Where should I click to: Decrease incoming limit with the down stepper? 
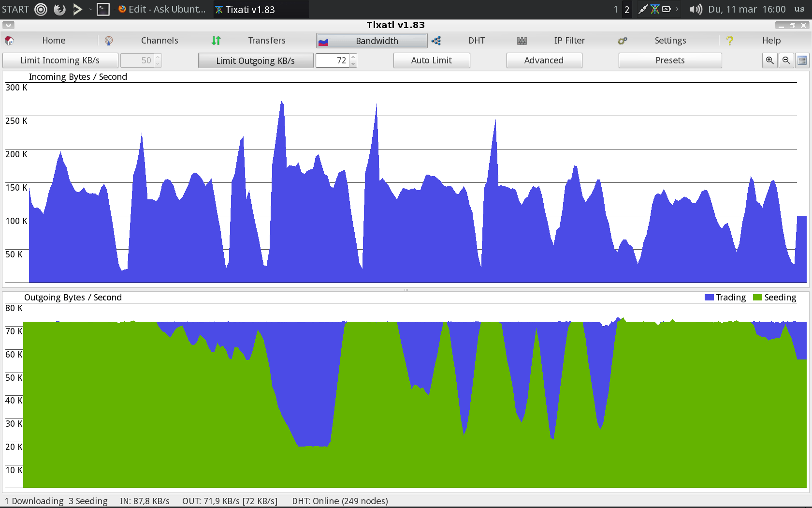coord(158,64)
